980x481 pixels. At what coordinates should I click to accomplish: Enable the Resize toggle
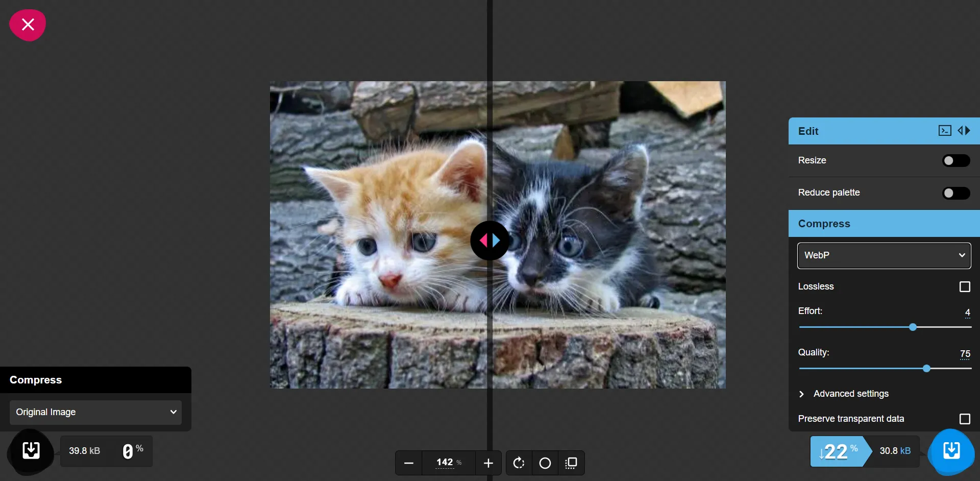[x=956, y=161]
